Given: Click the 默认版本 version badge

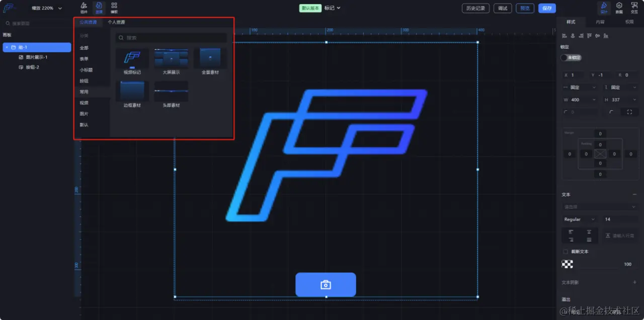Looking at the screenshot, I should [311, 8].
